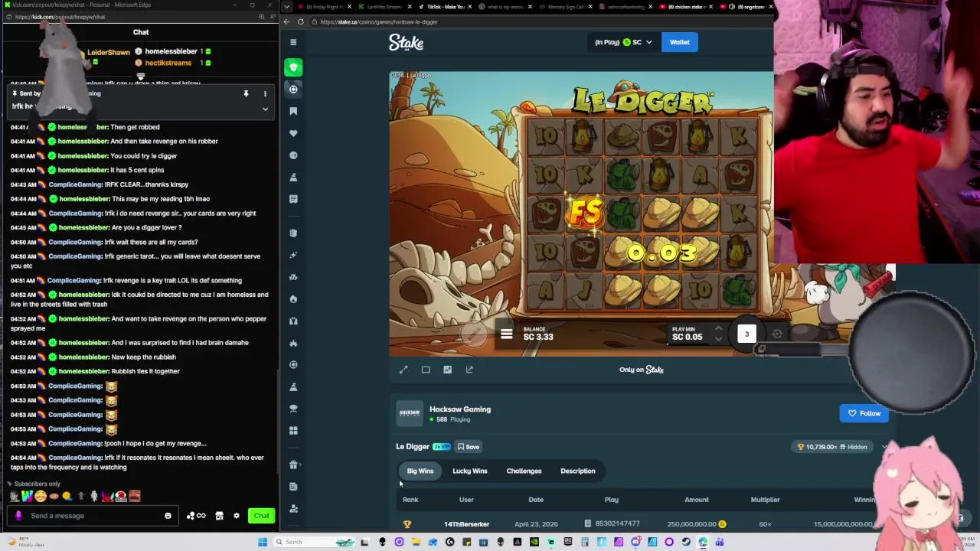Viewport: 980px width, 551px height.
Task: Select the Big Wins tab
Action: [x=420, y=471]
